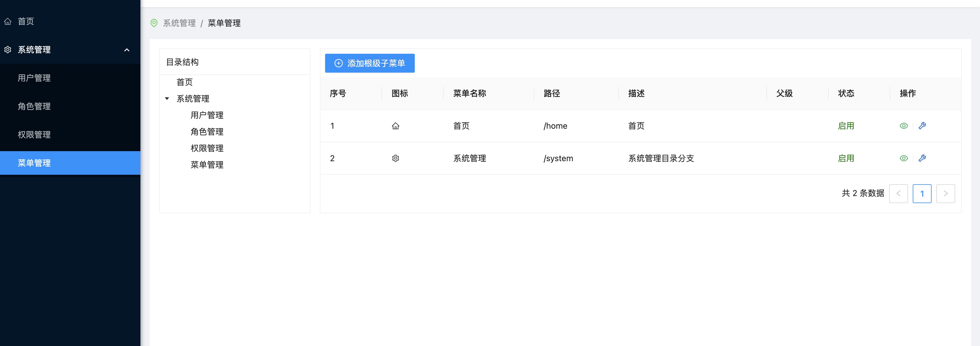Click the 状态 column header

tap(846, 93)
